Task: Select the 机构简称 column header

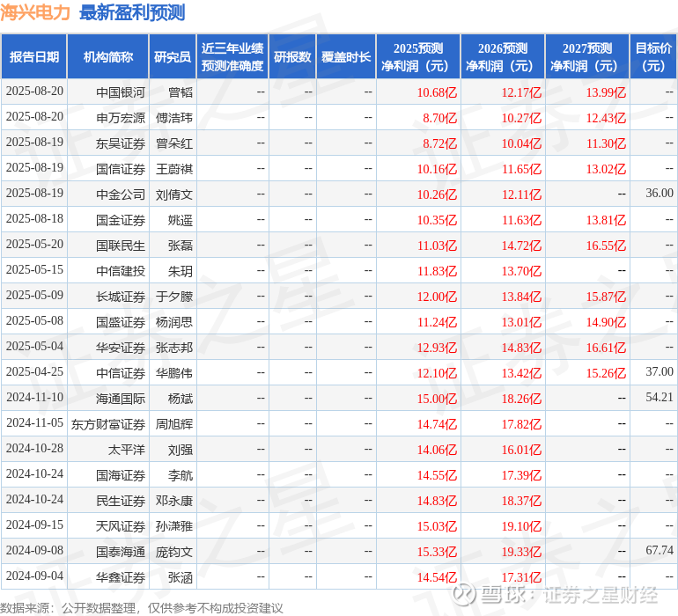Action: coord(108,56)
